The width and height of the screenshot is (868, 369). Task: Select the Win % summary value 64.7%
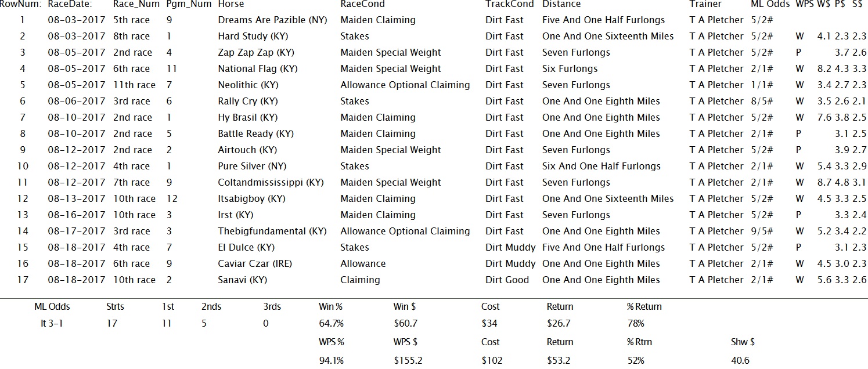(332, 323)
